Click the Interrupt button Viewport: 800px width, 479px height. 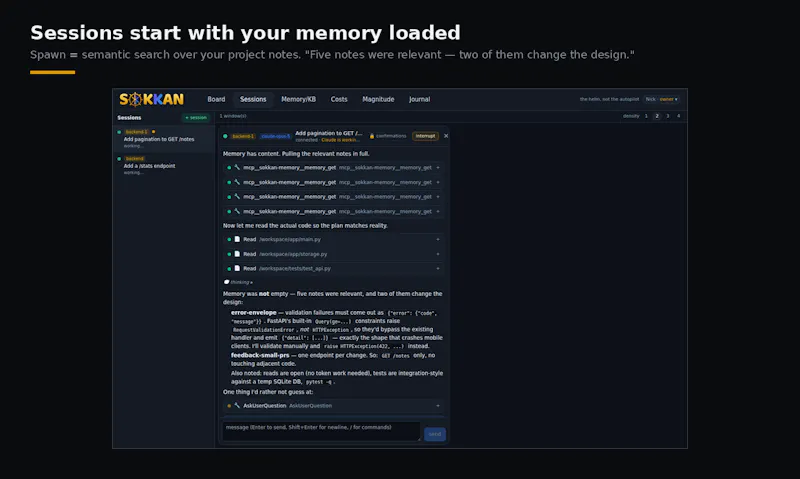click(426, 136)
